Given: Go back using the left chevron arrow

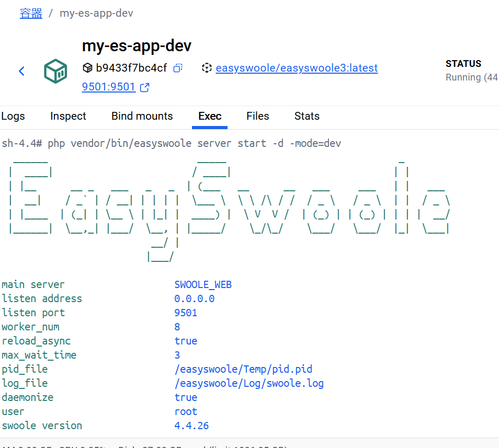Looking at the screenshot, I should (x=21, y=71).
